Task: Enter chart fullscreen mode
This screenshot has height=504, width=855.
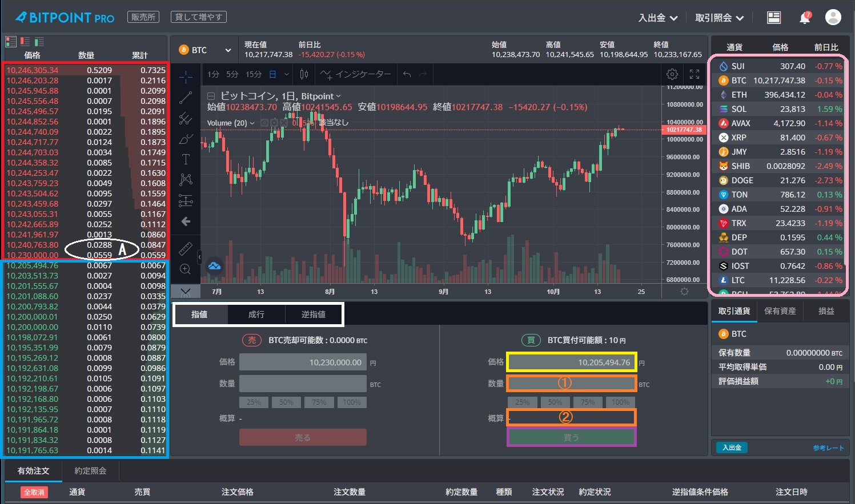Action: point(695,74)
